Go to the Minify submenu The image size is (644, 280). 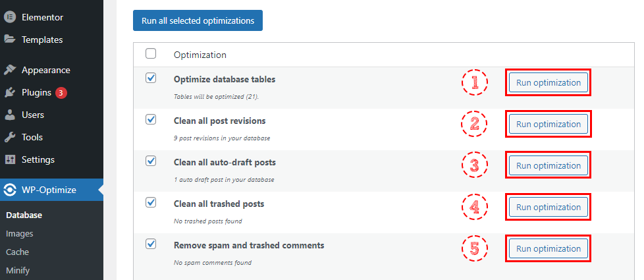pyautogui.click(x=18, y=271)
